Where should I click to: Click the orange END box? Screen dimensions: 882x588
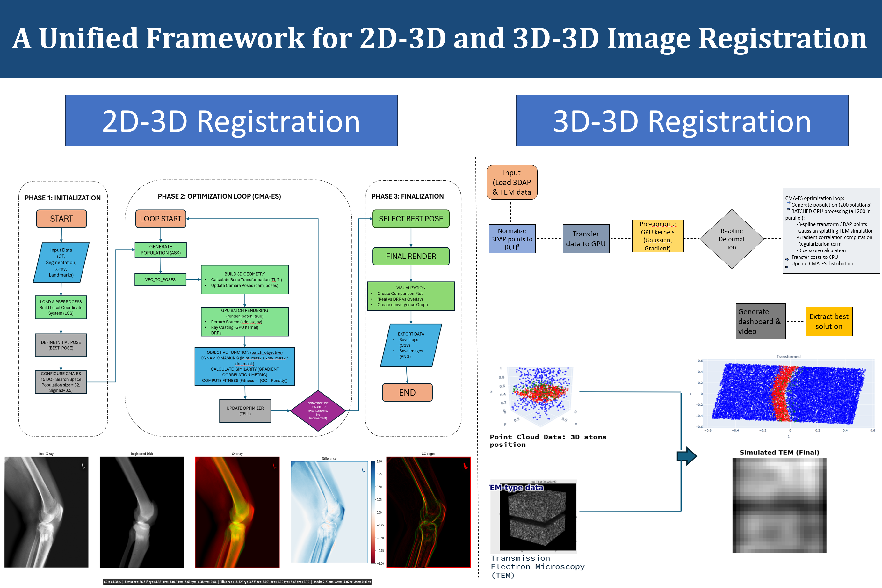407,392
